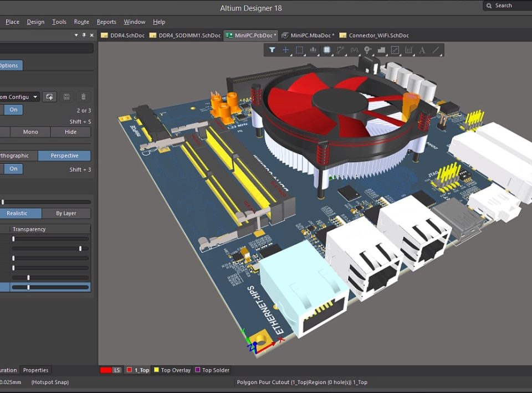Screen dimensions: 532x393
Task: Switch to the Connector_WiFi.SchDoc tab
Action: click(x=374, y=35)
